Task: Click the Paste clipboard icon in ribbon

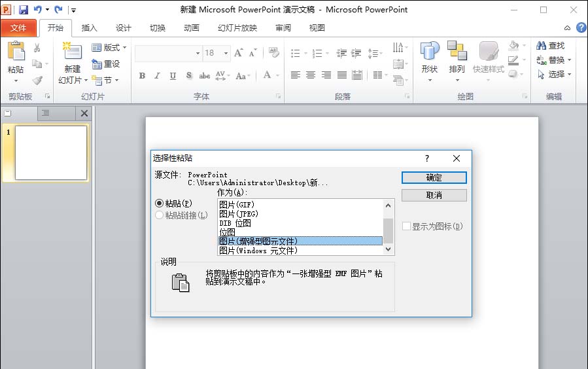Action: pyautogui.click(x=16, y=50)
